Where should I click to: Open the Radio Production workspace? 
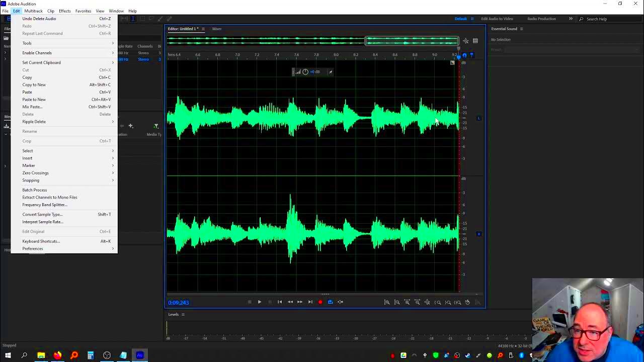click(541, 19)
